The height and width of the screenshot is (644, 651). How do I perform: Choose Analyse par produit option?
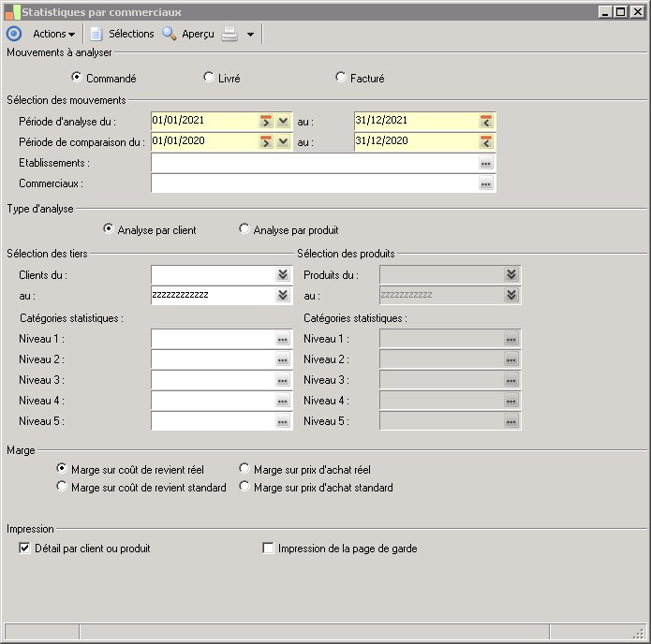pyautogui.click(x=244, y=229)
